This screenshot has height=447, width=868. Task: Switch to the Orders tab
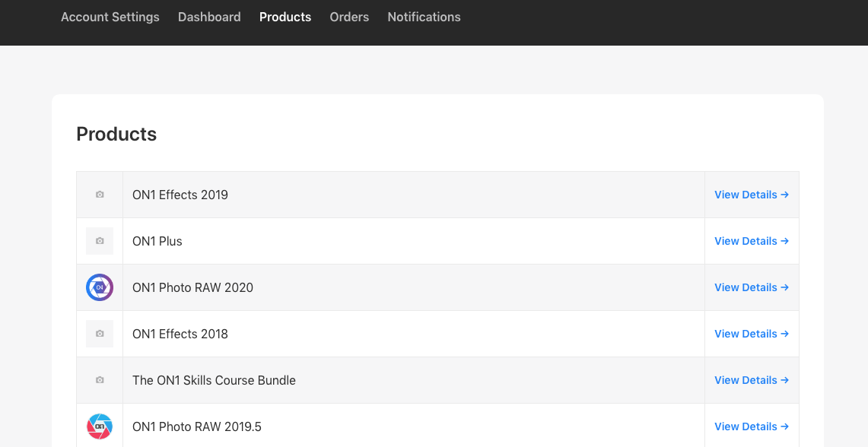pos(349,17)
